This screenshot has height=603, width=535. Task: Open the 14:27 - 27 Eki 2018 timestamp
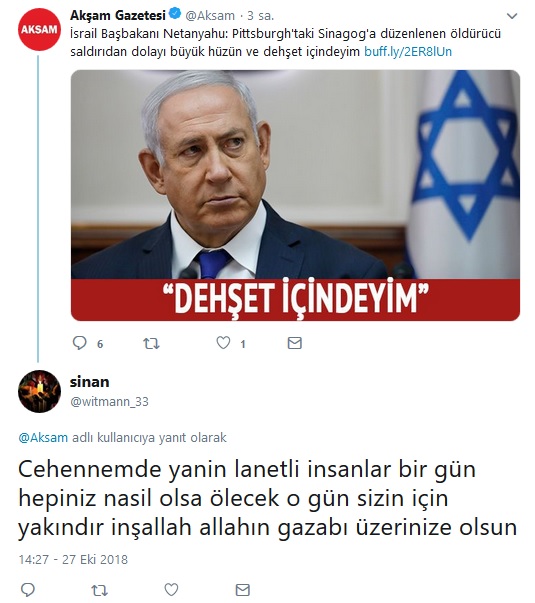click(x=73, y=559)
